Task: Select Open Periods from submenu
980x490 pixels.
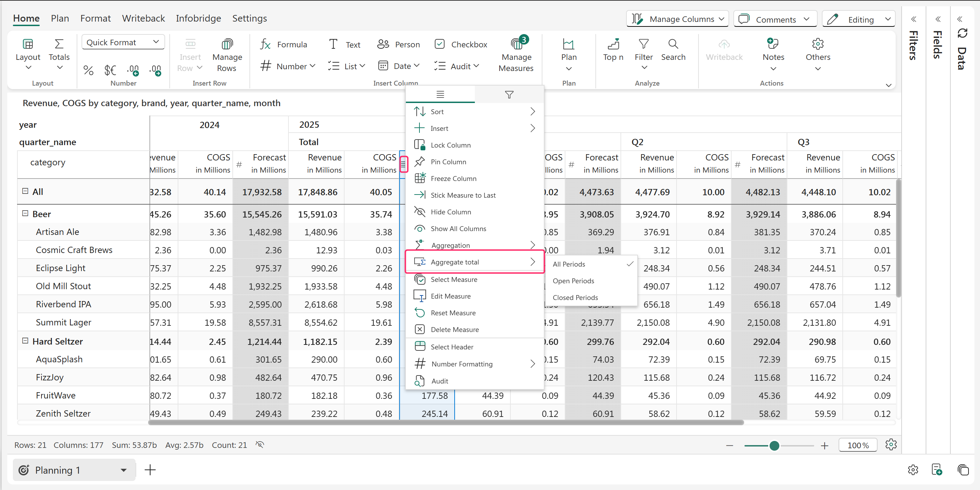Action: click(x=573, y=280)
